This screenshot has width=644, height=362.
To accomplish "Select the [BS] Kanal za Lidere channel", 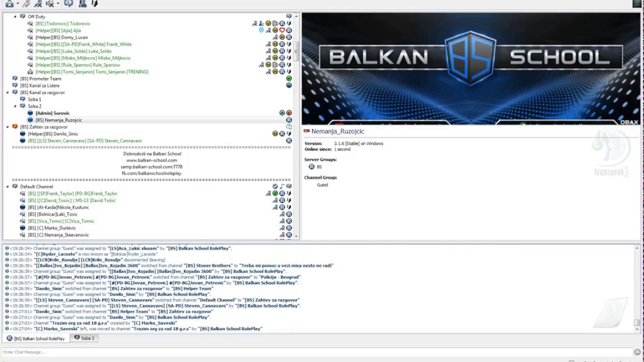I will click(40, 85).
